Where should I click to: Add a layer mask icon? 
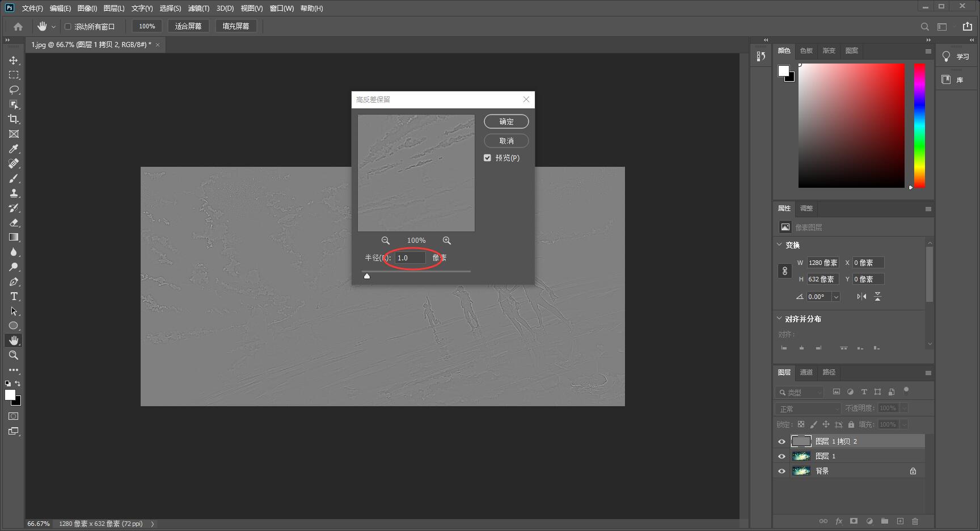click(854, 521)
